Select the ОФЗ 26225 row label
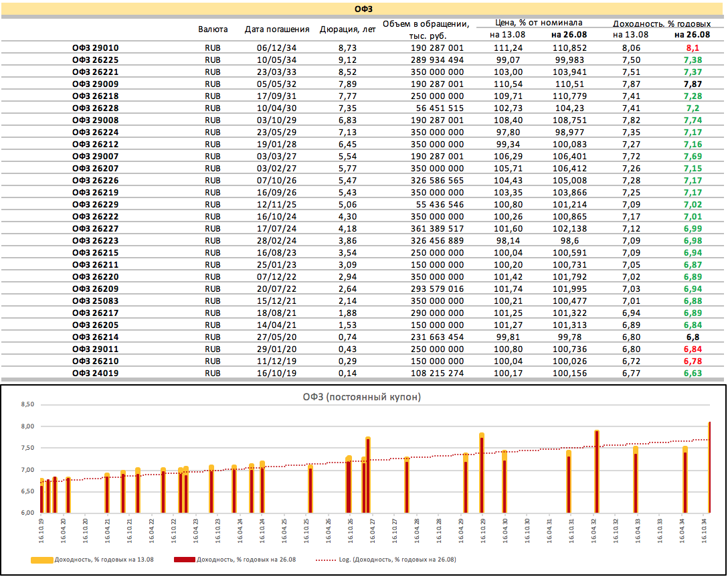 95,60
